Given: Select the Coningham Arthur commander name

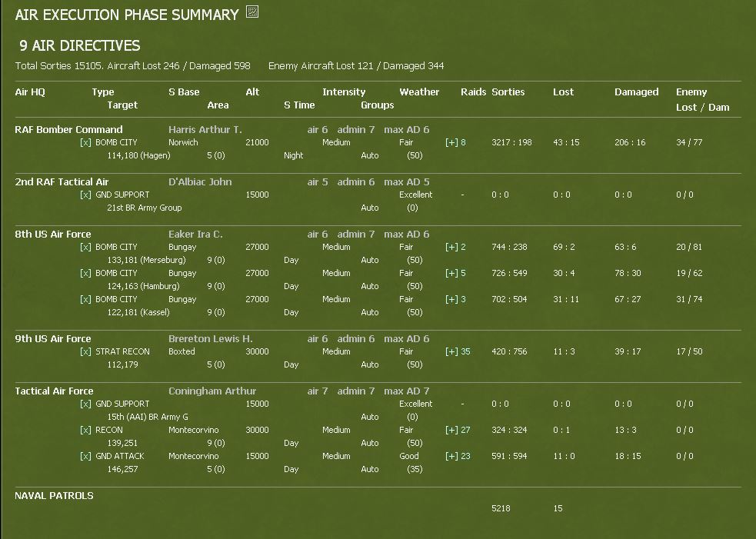Looking at the screenshot, I should pos(212,391).
